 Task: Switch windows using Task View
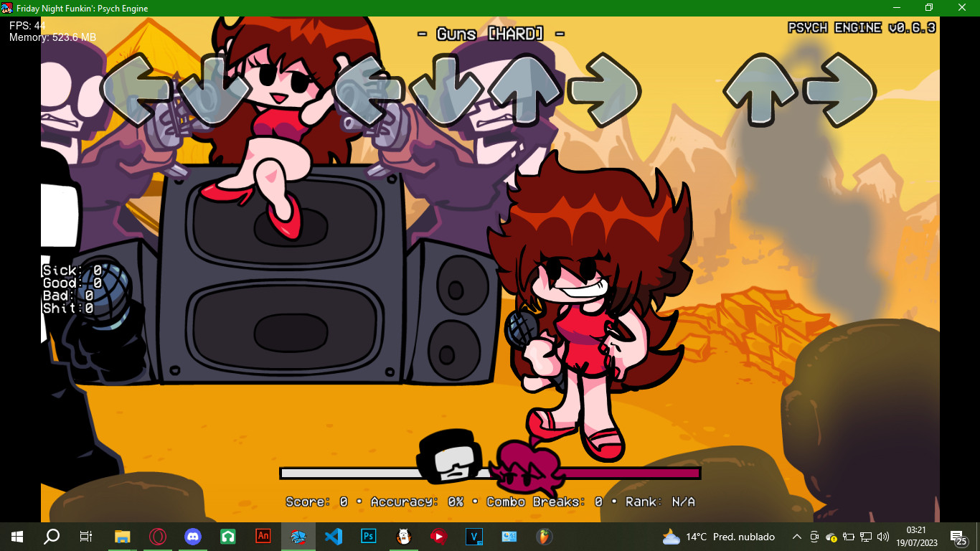tap(85, 536)
